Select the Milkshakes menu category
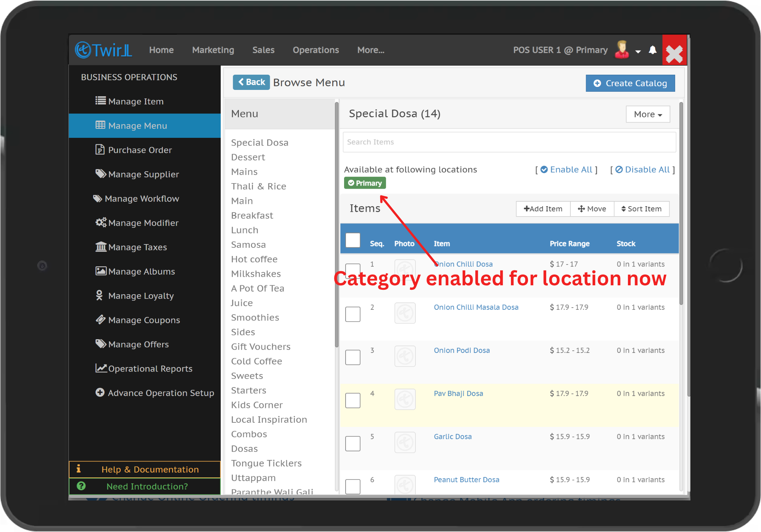The image size is (761, 532). 256,274
